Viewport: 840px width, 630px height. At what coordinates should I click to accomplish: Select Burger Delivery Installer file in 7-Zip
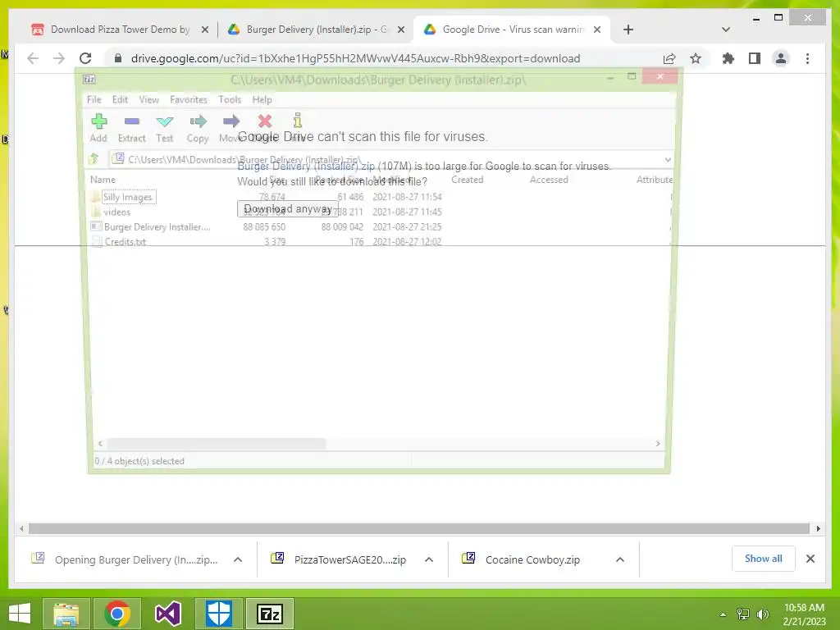click(x=157, y=227)
